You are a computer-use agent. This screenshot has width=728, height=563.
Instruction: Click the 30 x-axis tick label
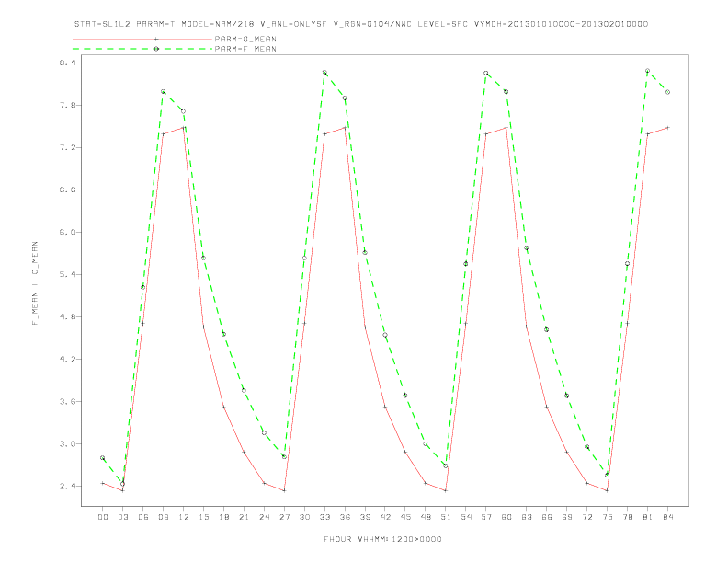(304, 517)
